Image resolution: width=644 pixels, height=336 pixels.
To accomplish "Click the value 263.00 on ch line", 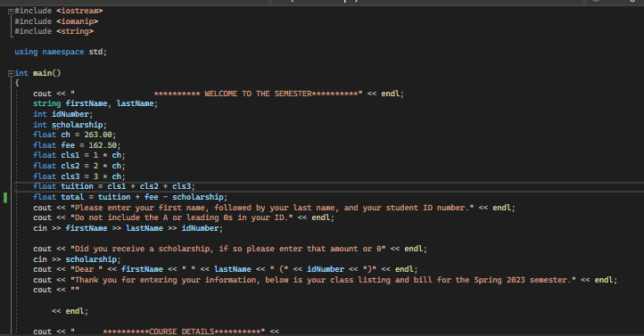I will (98, 135).
